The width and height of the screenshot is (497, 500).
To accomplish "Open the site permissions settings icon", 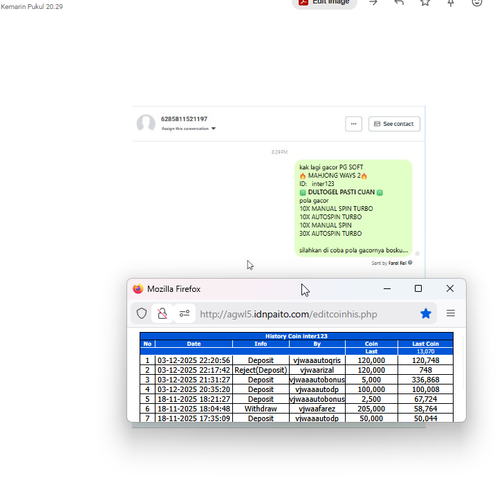I will [184, 313].
